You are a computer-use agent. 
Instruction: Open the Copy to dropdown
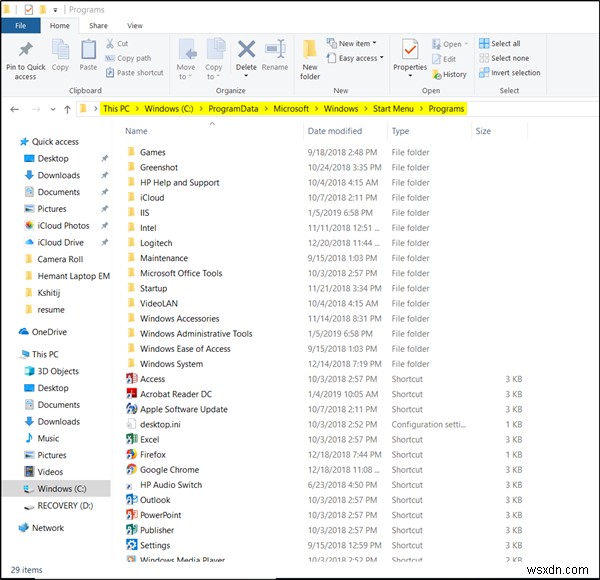(x=214, y=72)
